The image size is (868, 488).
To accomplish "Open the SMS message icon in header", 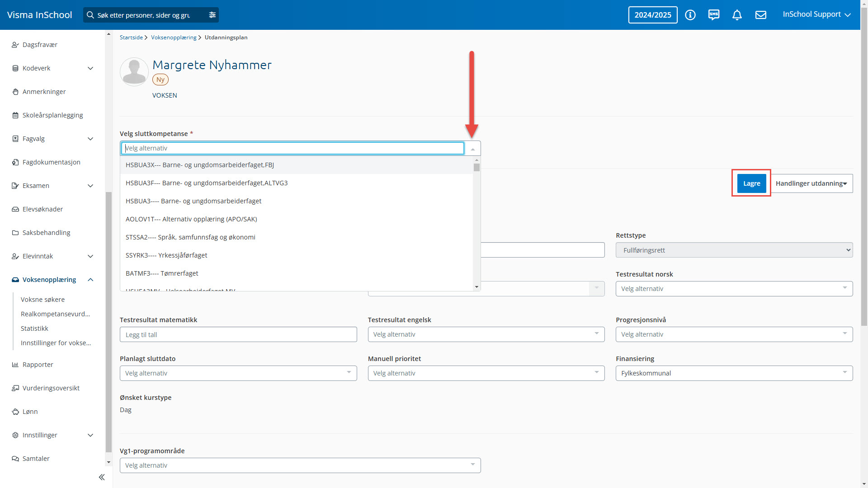I will pyautogui.click(x=713, y=15).
